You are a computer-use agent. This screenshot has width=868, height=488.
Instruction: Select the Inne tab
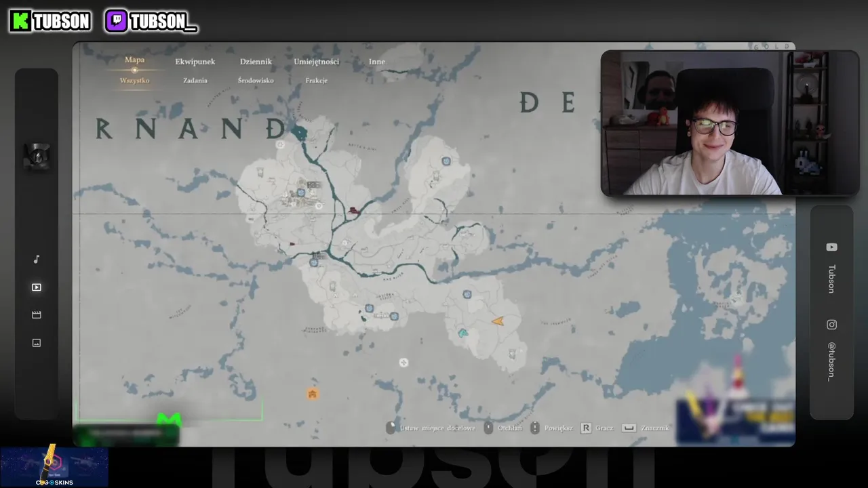(x=376, y=62)
